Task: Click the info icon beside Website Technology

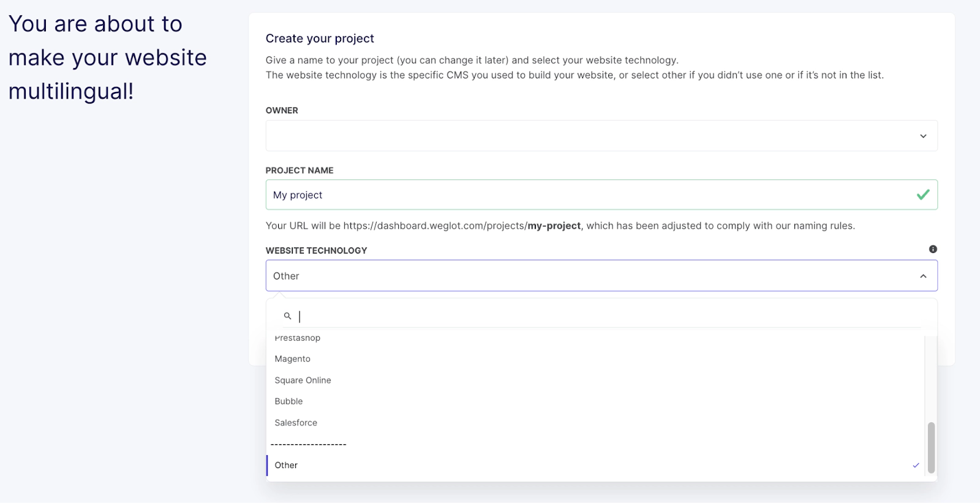Action: pos(933,249)
